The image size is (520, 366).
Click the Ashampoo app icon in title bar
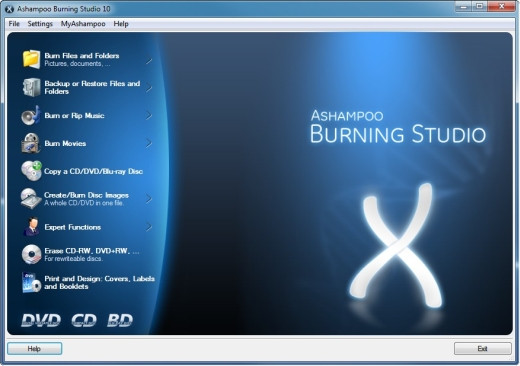(9, 9)
